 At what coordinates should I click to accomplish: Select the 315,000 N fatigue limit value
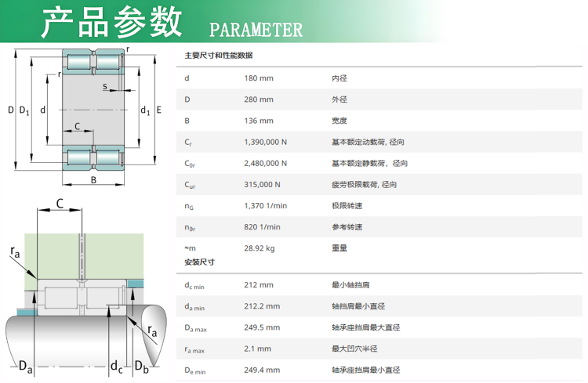(x=263, y=184)
